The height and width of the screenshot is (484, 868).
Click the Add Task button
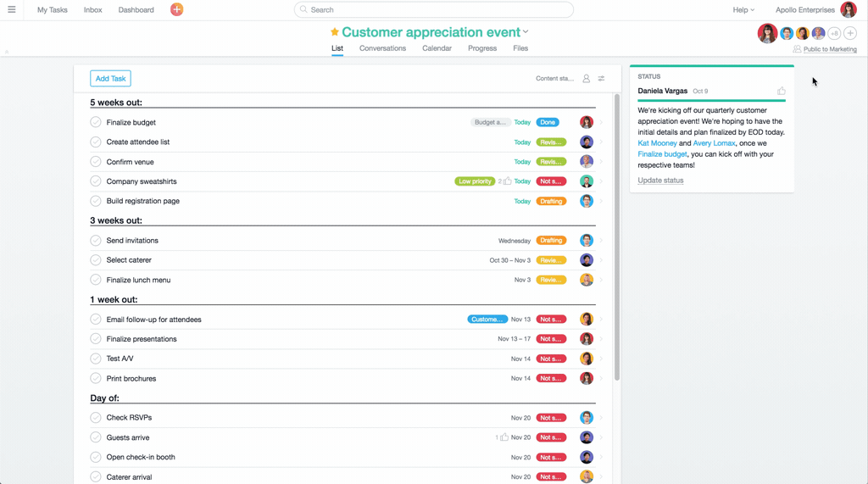click(110, 79)
